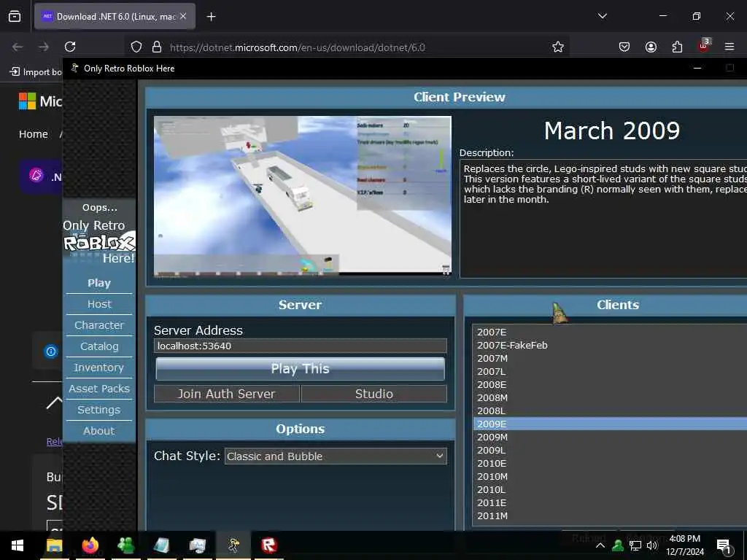Minimize the Only Retro Roblox Here window
The height and width of the screenshot is (560, 747).
coord(697,68)
